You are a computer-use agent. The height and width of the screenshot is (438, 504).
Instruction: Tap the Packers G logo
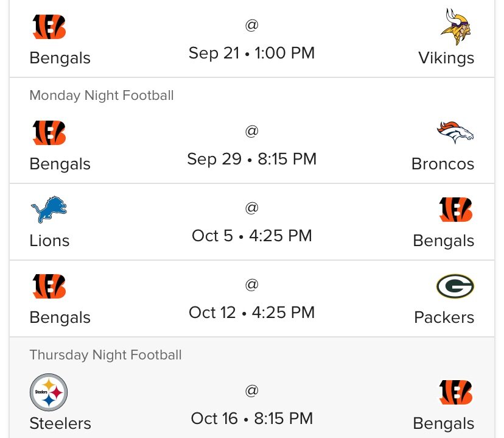point(455,286)
